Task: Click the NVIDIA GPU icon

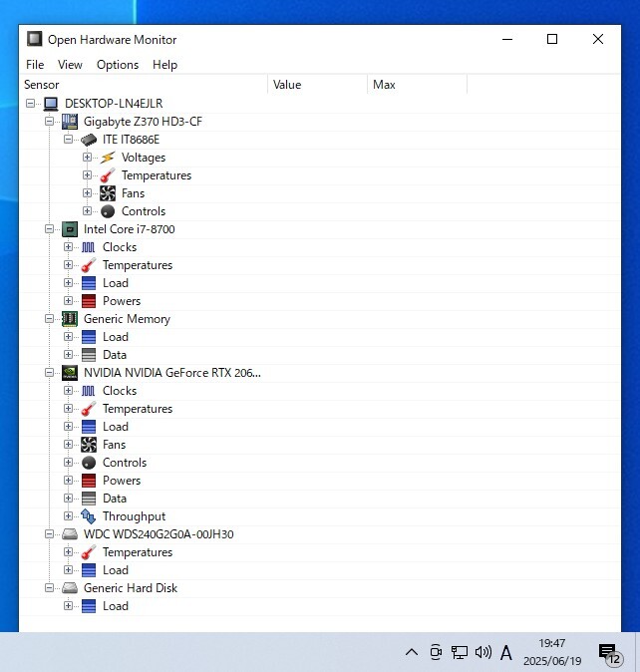Action: click(70, 373)
